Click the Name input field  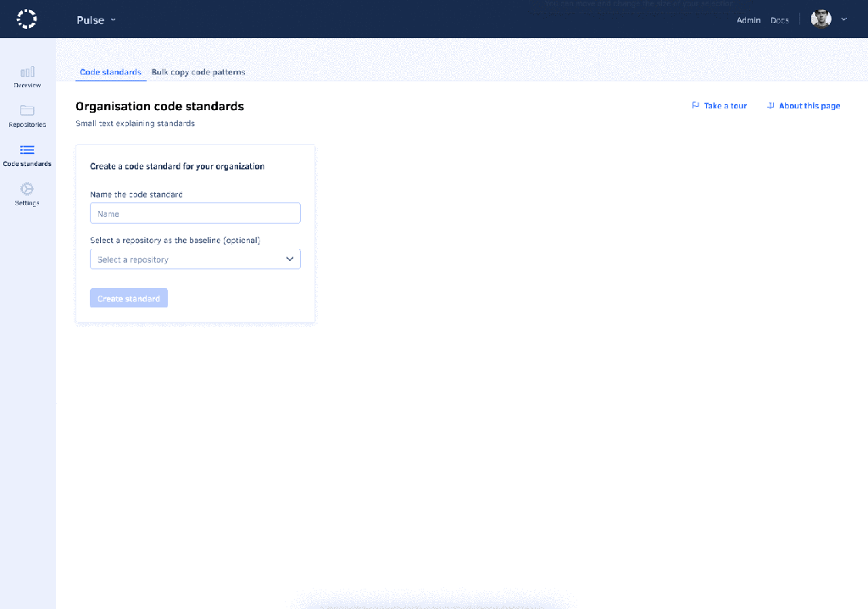(195, 213)
